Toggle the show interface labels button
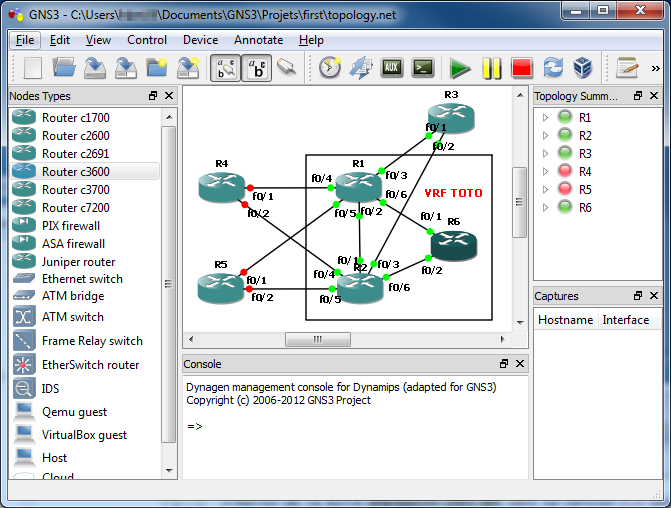The height and width of the screenshot is (508, 671). click(226, 68)
